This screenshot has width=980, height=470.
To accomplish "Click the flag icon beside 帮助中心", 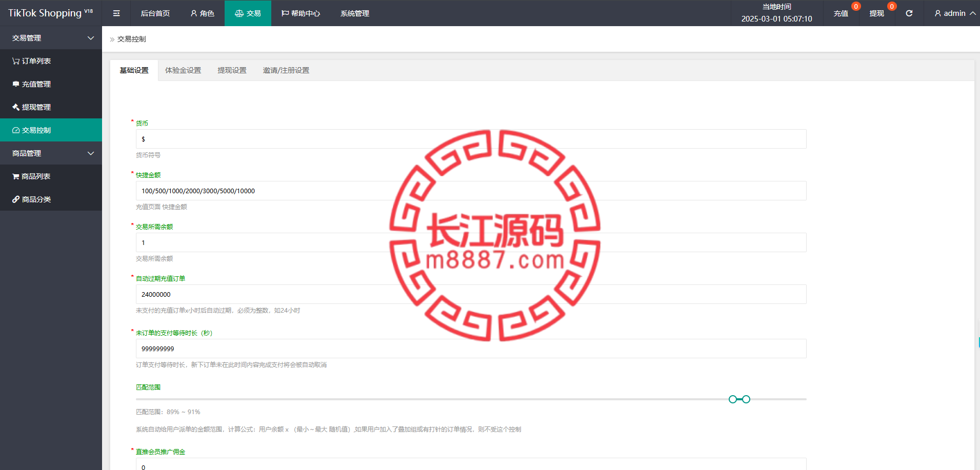I will pyautogui.click(x=285, y=13).
